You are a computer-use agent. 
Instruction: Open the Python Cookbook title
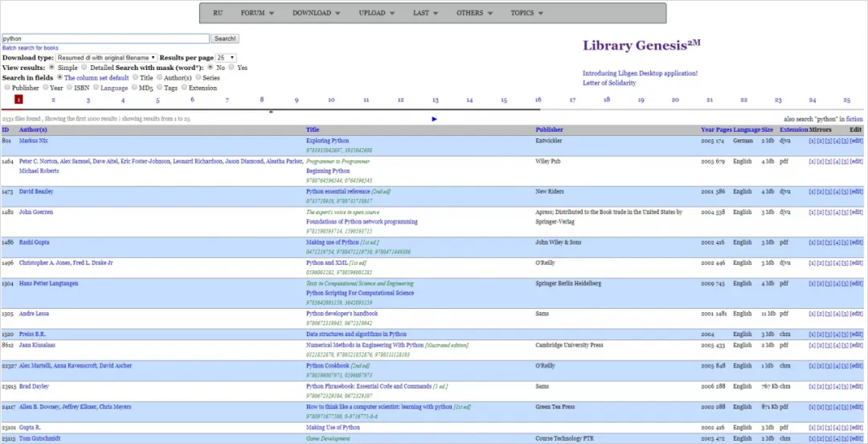pyautogui.click(x=328, y=366)
